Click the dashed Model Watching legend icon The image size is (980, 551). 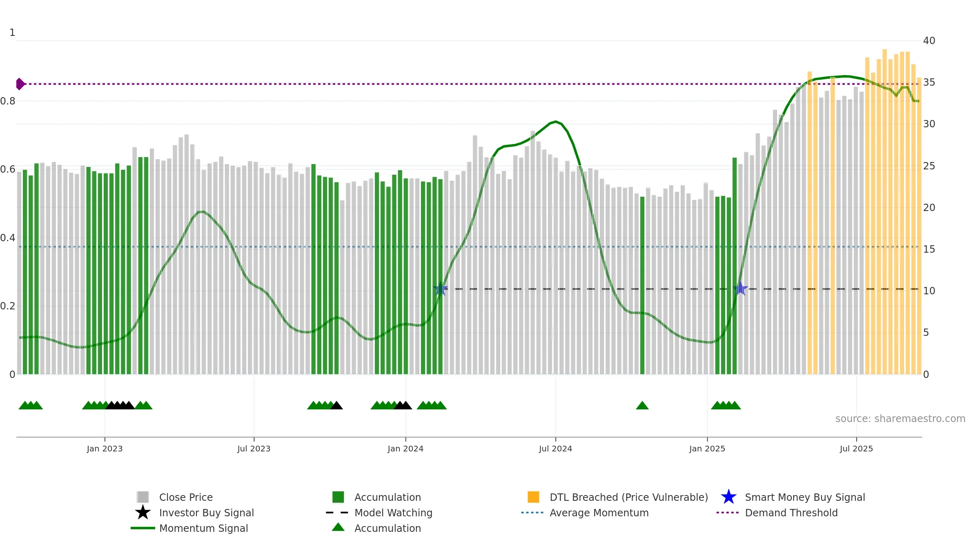[x=337, y=512]
